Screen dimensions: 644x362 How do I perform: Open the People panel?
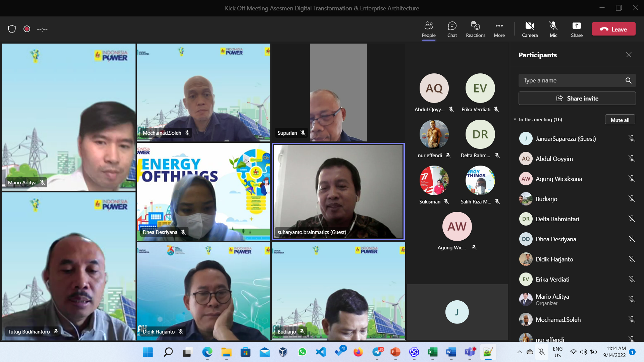point(428,29)
